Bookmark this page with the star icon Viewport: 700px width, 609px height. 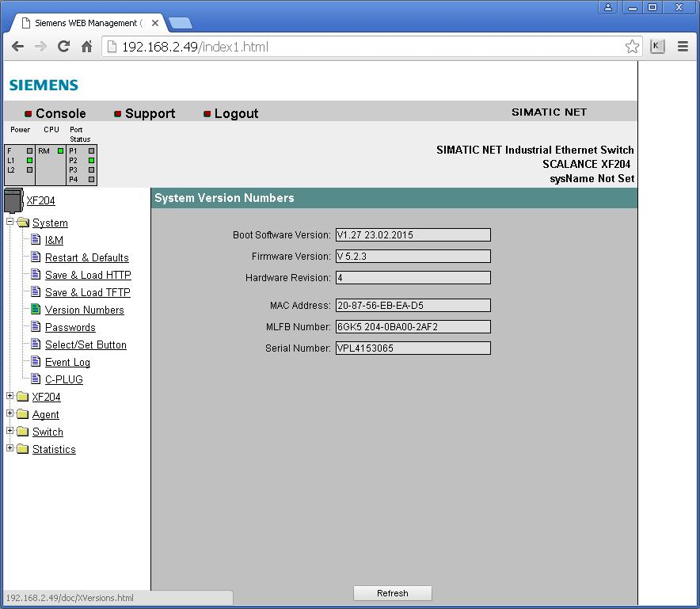(x=632, y=47)
